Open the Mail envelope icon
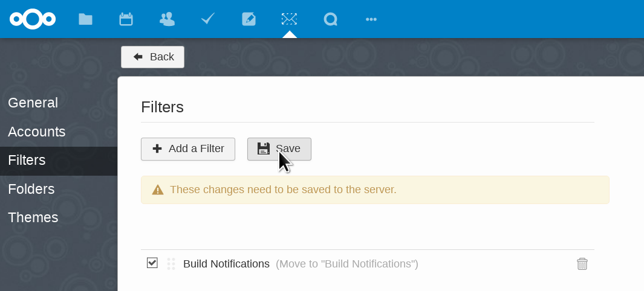 (290, 19)
